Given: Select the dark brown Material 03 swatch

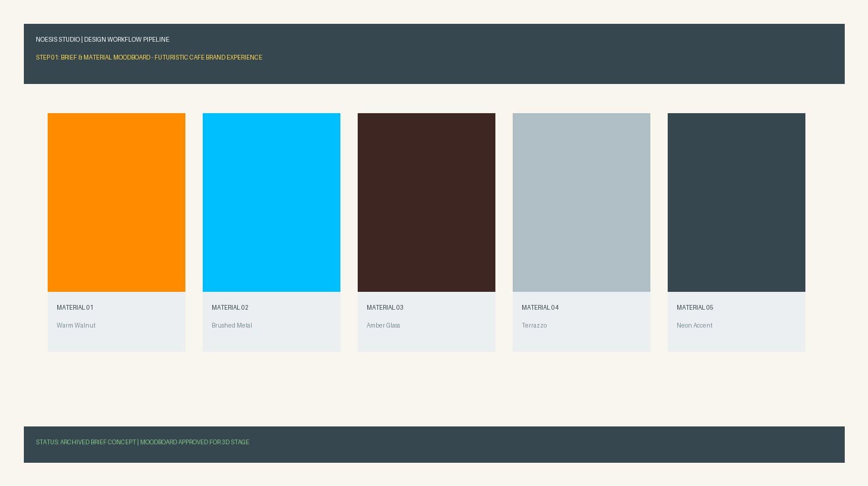Looking at the screenshot, I should (426, 202).
